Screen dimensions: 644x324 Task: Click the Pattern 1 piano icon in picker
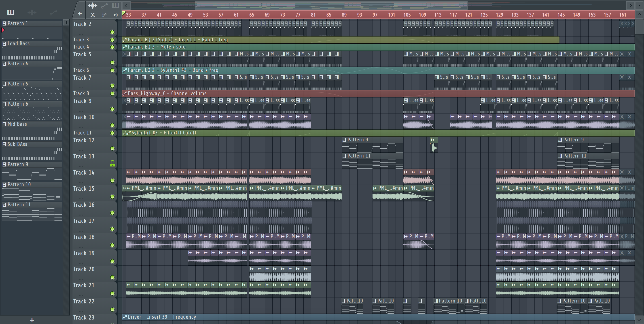(x=4, y=23)
